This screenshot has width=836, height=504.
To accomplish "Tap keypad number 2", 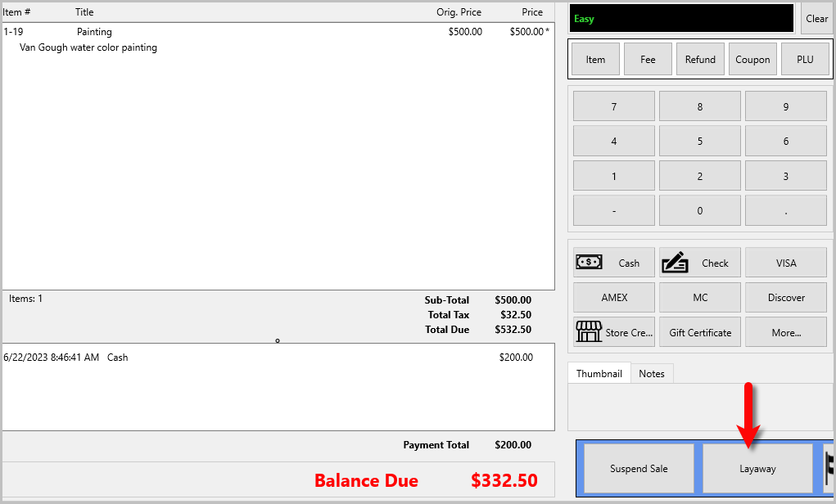I will click(x=699, y=176).
